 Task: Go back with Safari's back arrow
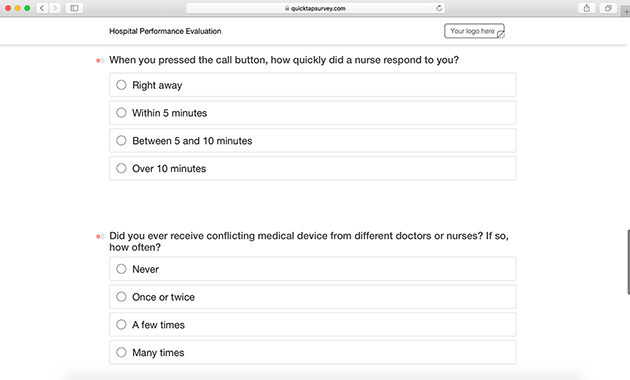[42, 8]
